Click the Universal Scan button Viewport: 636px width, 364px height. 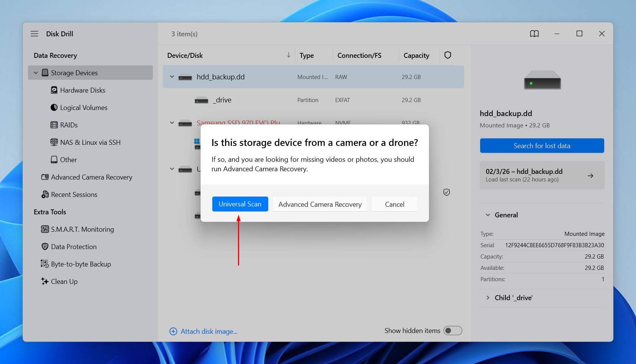(240, 204)
